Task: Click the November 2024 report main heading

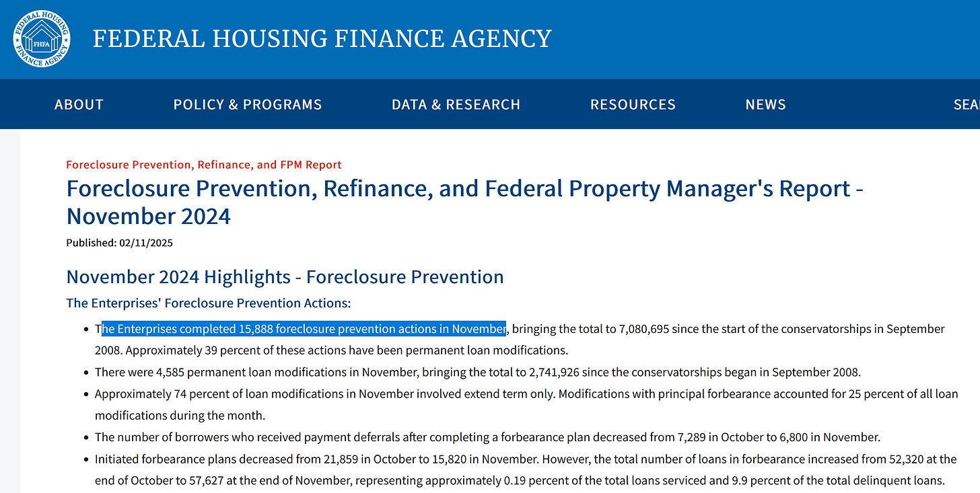Action: coord(465,202)
